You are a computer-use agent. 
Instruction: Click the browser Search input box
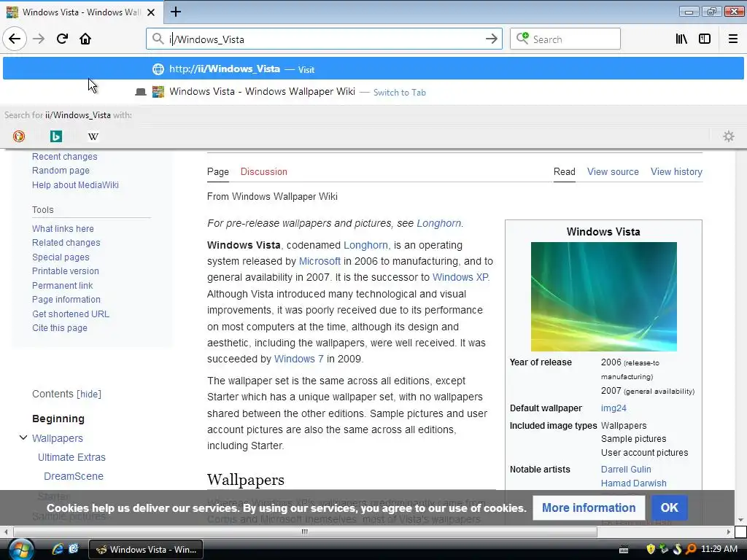[x=565, y=39]
